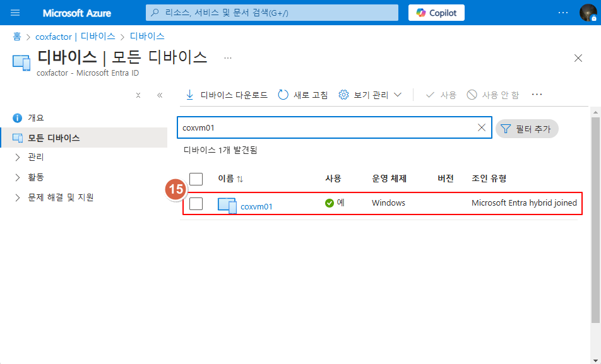
Task: Collapse the left navigation pane
Action: point(160,95)
